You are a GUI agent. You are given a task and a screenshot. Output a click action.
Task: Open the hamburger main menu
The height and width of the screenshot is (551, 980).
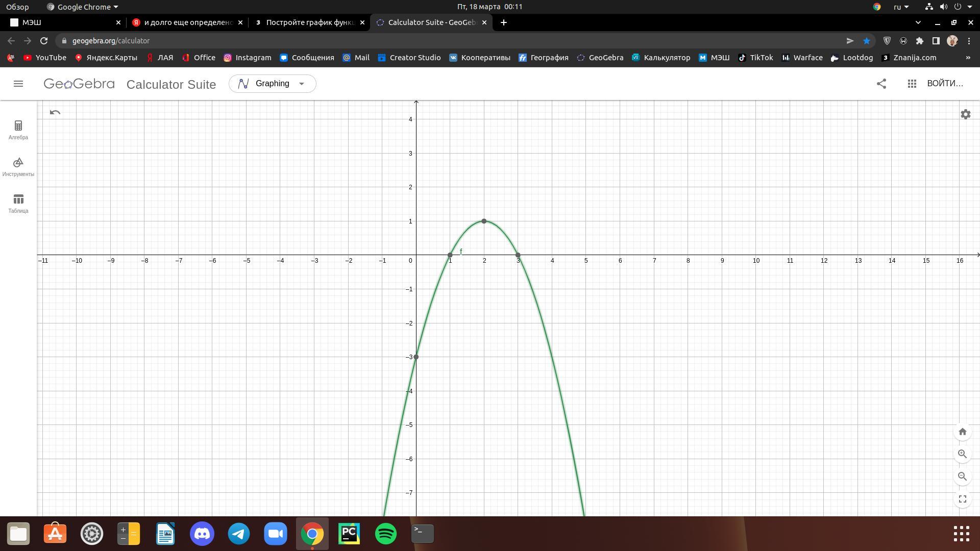point(18,84)
